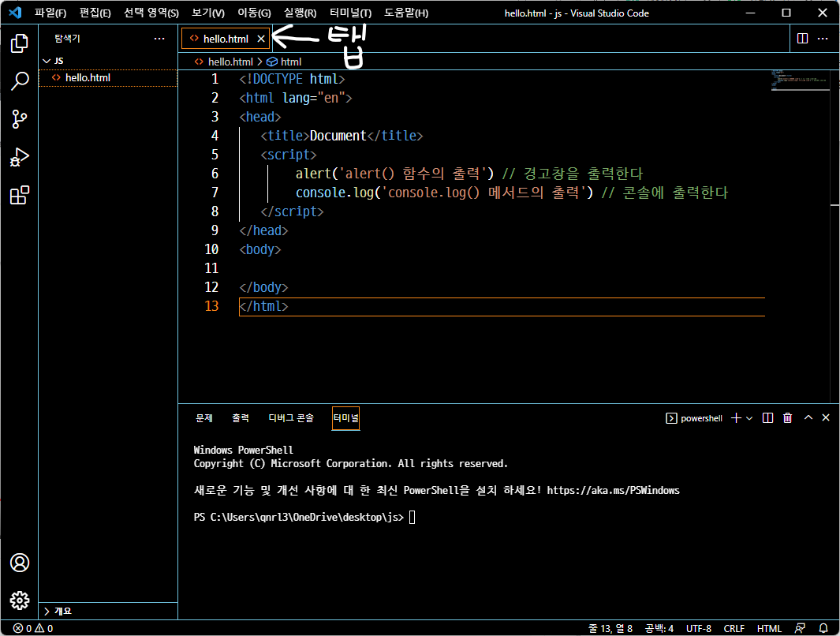Select the hello.html editor tab

(225, 39)
